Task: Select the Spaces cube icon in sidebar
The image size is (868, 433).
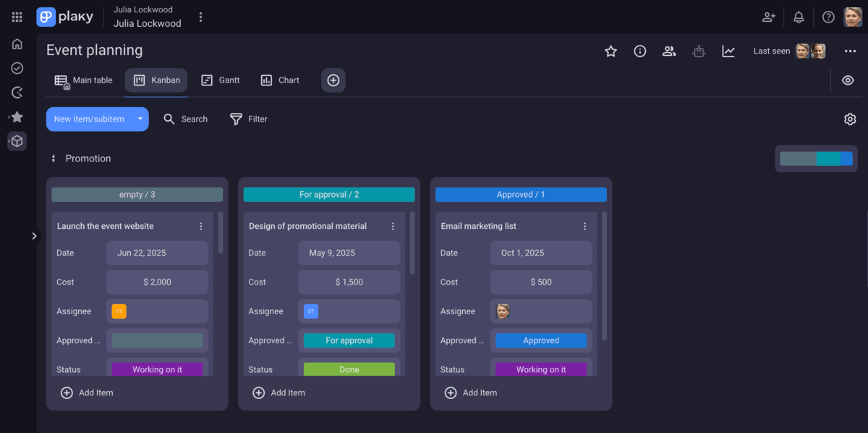Action: click(x=17, y=141)
